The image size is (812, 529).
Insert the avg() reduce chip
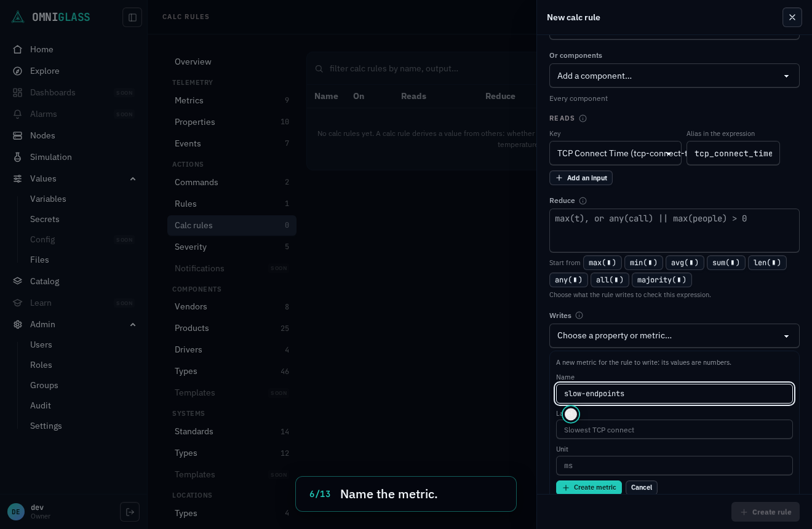click(x=685, y=263)
